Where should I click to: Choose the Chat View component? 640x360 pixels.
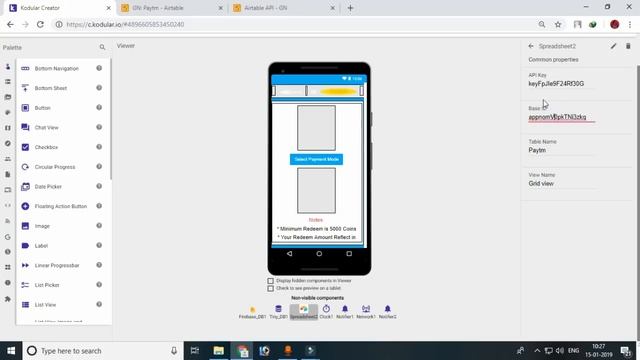click(x=47, y=127)
